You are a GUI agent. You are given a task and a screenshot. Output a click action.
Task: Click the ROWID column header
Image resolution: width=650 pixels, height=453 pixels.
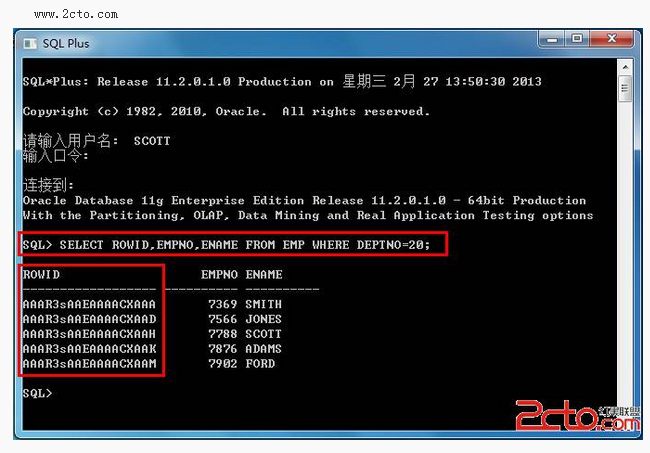point(41,274)
